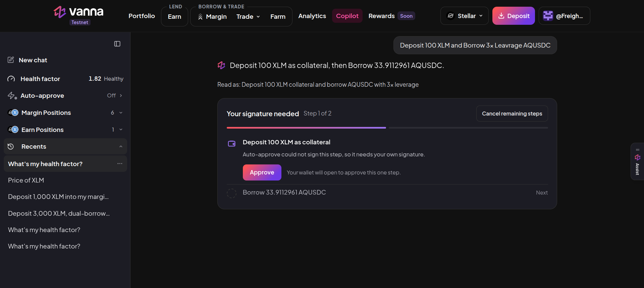
Task: Click the Testnet badge
Action: coord(80,22)
